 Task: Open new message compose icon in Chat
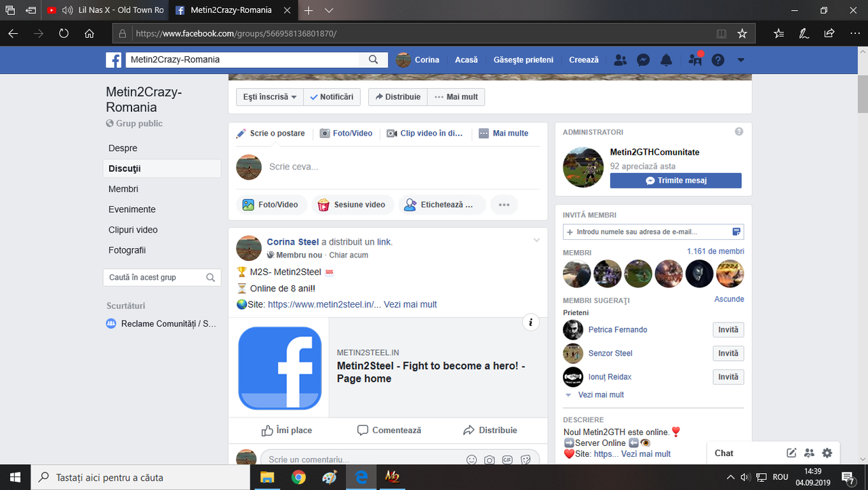click(791, 453)
